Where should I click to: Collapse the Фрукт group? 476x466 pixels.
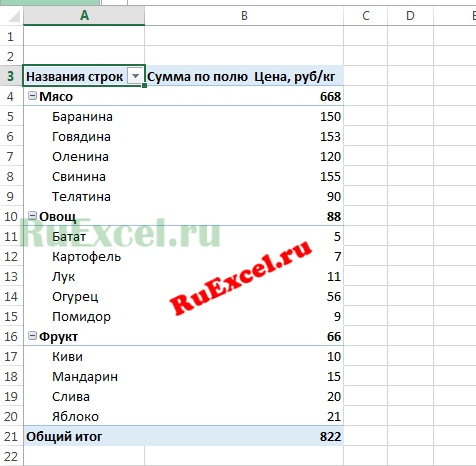[32, 336]
